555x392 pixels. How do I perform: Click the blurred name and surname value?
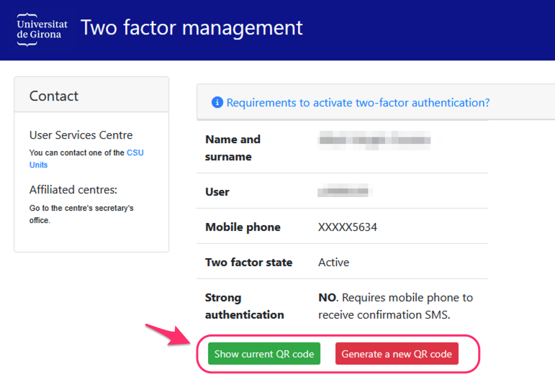pyautogui.click(x=374, y=140)
